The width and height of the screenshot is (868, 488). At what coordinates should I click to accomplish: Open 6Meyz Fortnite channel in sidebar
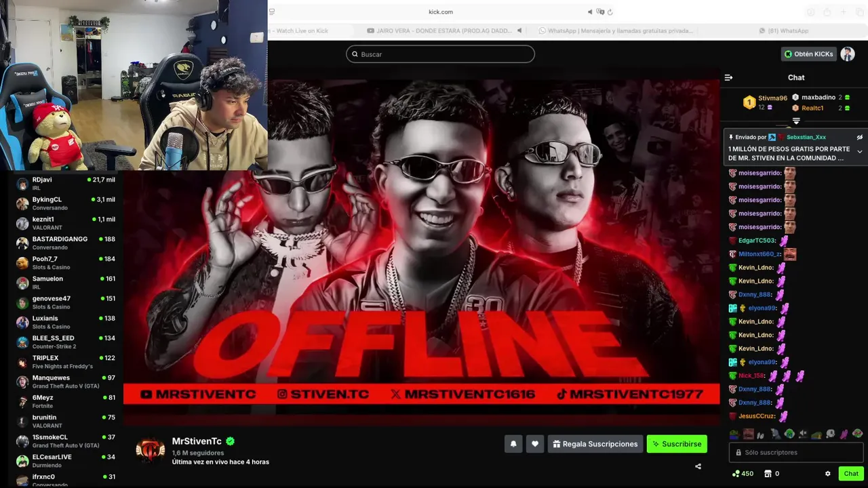click(66, 401)
